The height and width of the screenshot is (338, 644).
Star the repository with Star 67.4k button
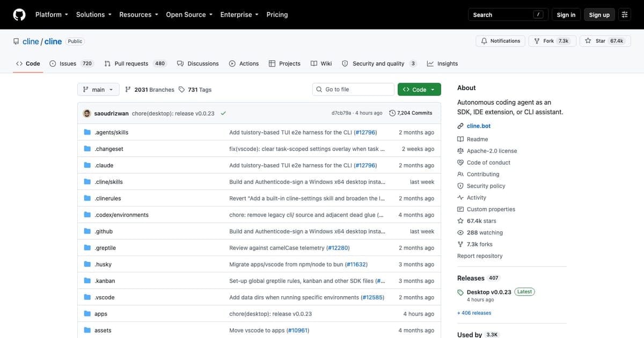tap(604, 41)
